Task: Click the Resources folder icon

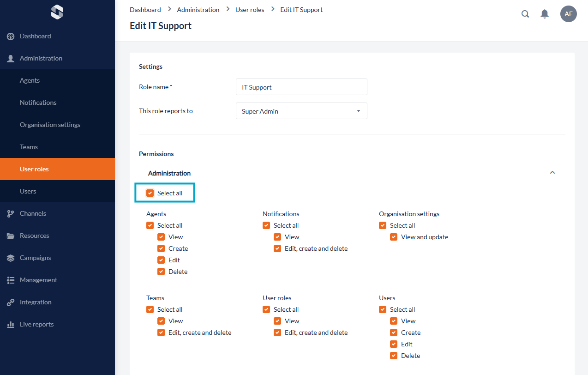Action: tap(11, 236)
